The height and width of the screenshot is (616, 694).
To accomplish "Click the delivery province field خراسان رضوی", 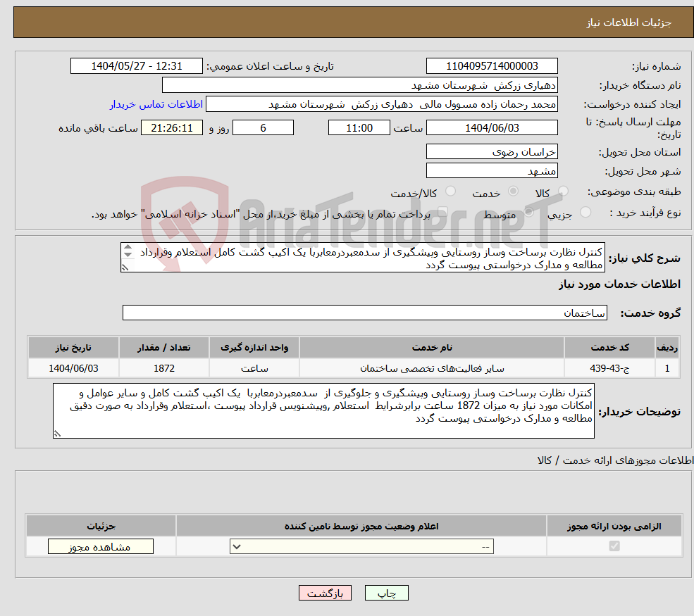I will coord(492,151).
